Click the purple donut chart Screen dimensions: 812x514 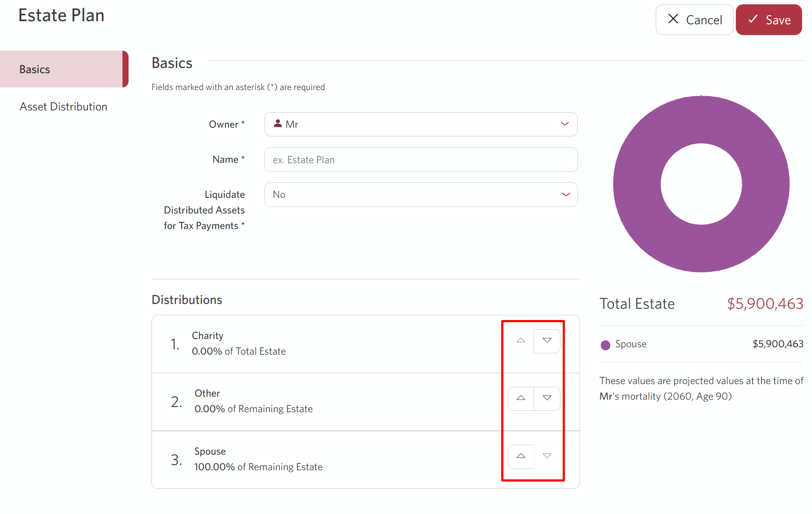point(636,184)
